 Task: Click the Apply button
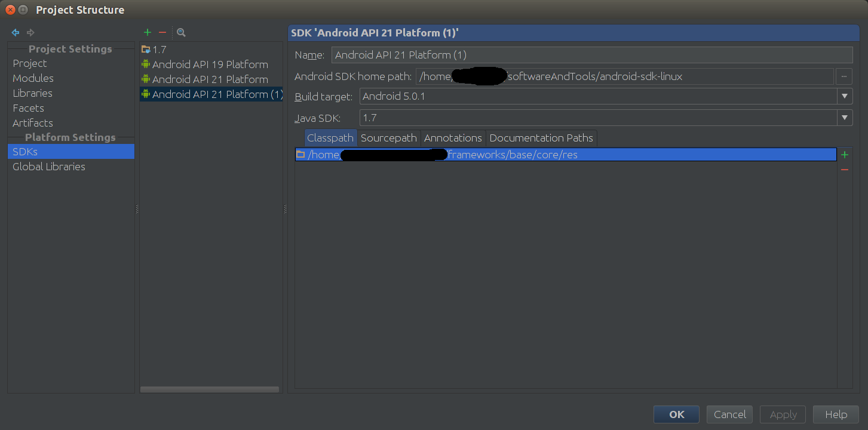pos(783,414)
